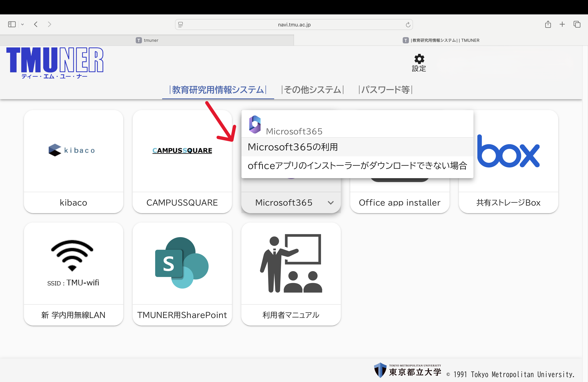Select officeアプリのインストーラー download issue entry
The height and width of the screenshot is (382, 588).
[x=357, y=166]
